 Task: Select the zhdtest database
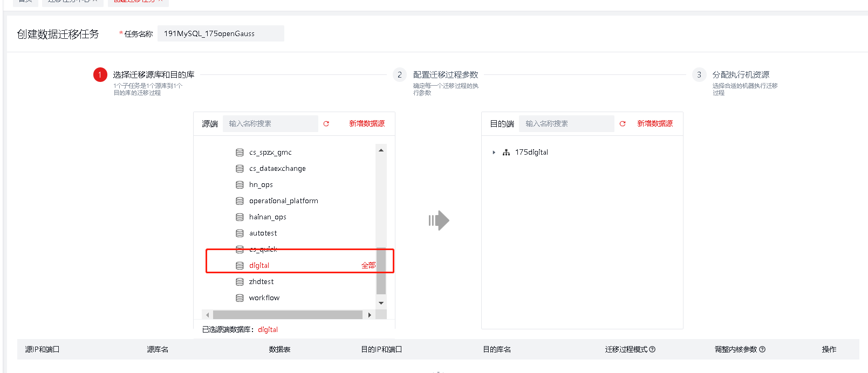click(262, 282)
